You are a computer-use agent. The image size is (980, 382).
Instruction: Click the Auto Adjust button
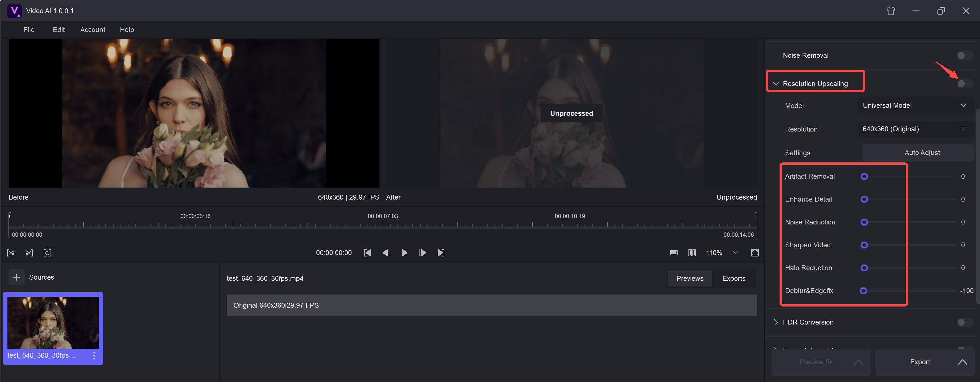[922, 152]
